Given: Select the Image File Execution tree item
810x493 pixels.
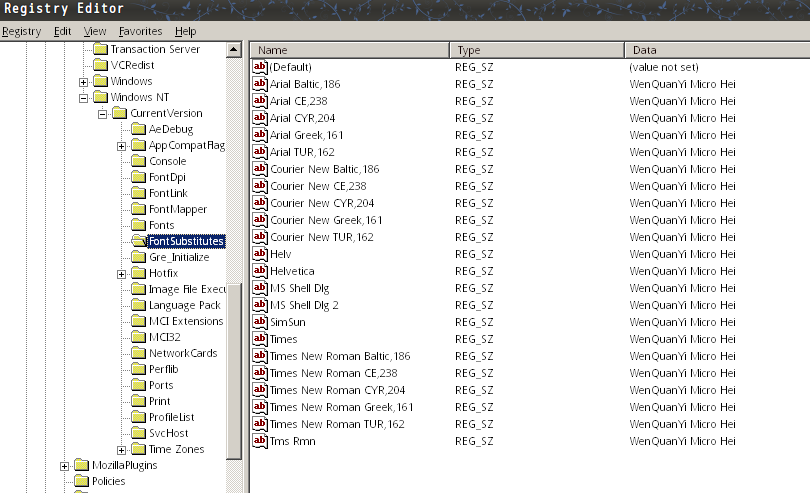Looking at the screenshot, I should point(187,289).
